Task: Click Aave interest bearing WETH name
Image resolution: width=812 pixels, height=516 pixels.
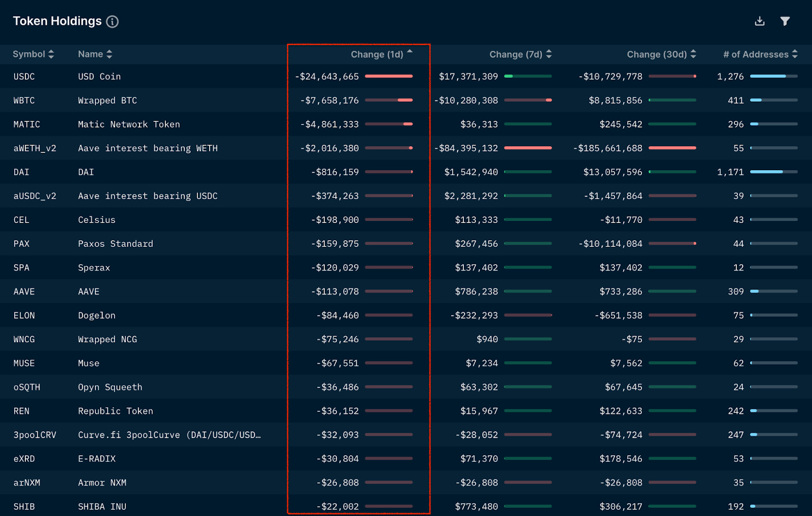Action: coord(148,148)
